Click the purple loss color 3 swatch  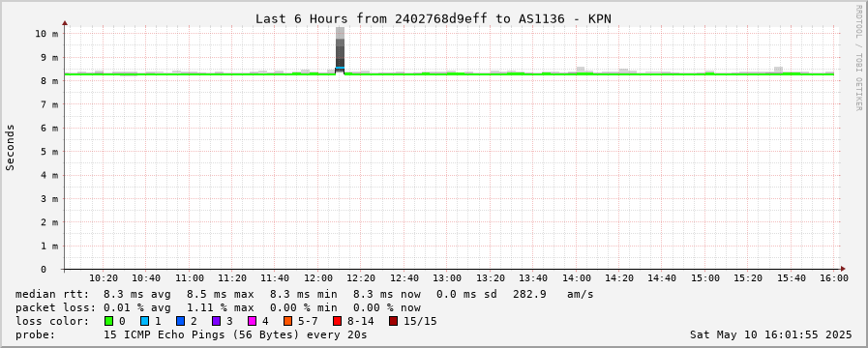tap(216, 321)
